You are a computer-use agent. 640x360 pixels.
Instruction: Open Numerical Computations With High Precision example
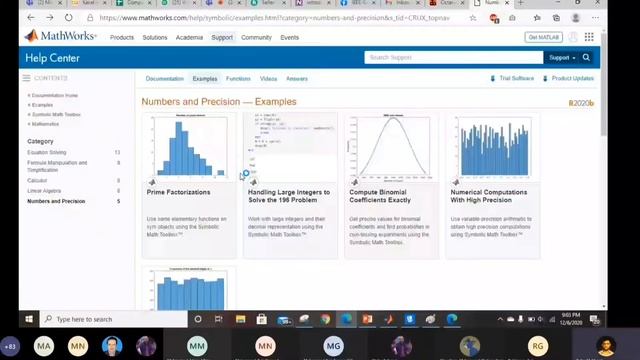489,196
